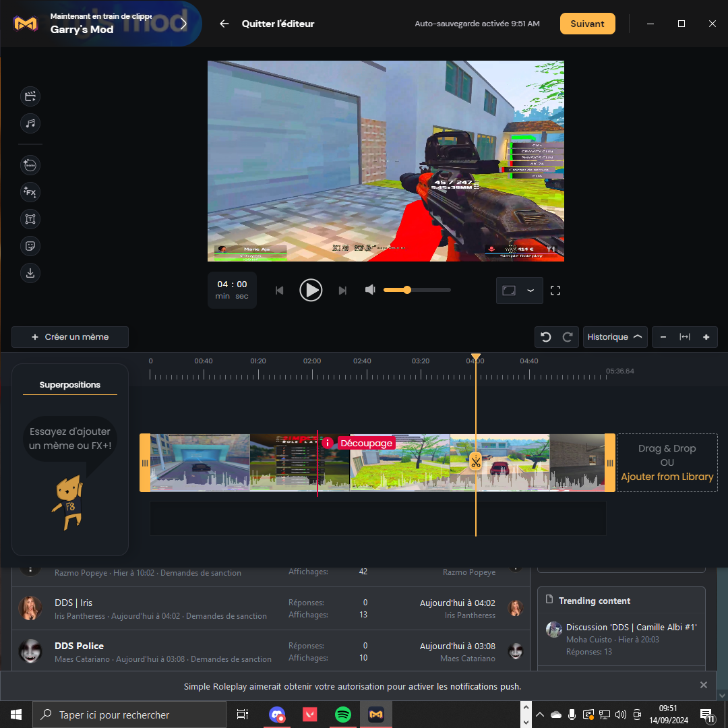Undo the last edit
This screenshot has width=728, height=728.
[x=546, y=337]
